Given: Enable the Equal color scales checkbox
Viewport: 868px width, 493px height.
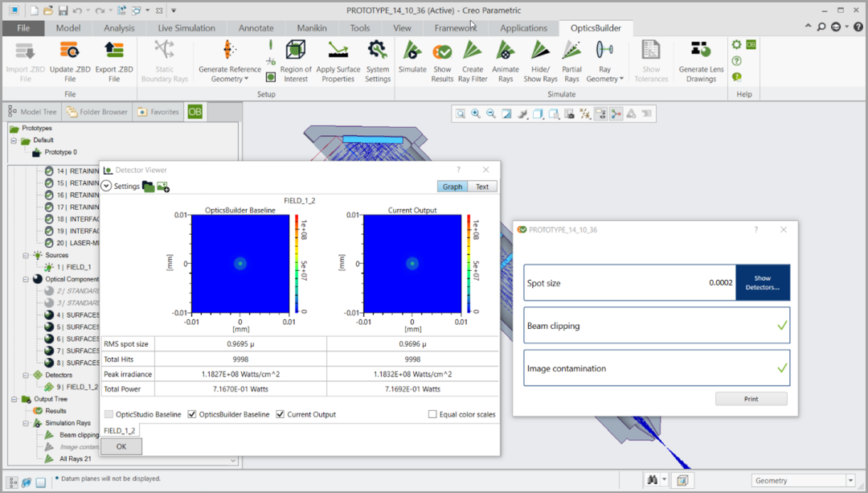Looking at the screenshot, I should (433, 415).
